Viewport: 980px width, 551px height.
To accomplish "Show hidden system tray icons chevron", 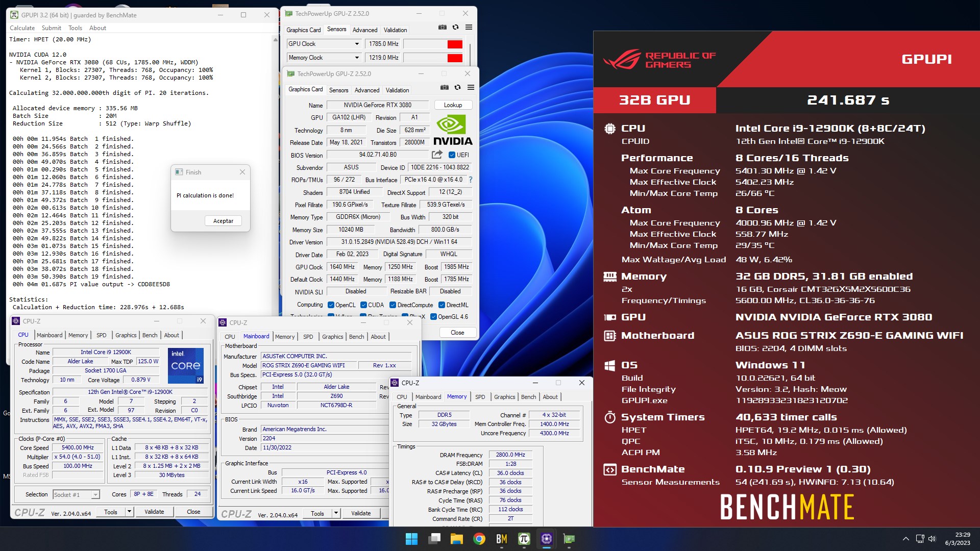I will click(905, 539).
